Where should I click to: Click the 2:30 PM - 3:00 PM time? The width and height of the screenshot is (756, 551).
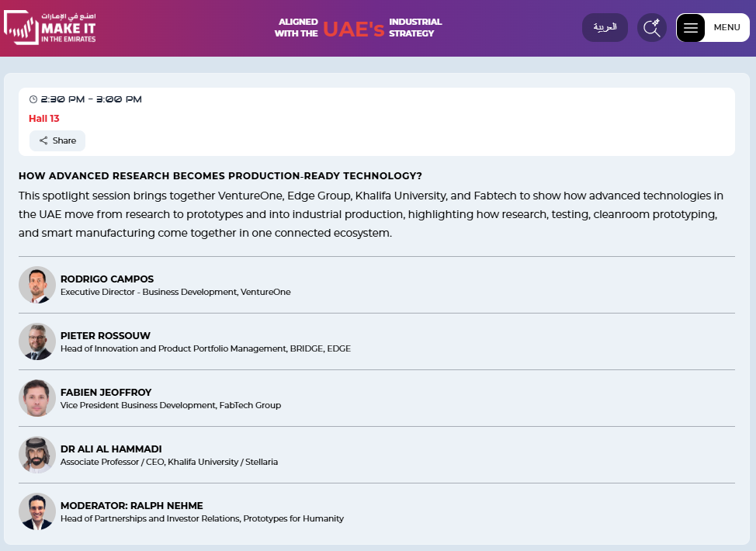coord(91,99)
